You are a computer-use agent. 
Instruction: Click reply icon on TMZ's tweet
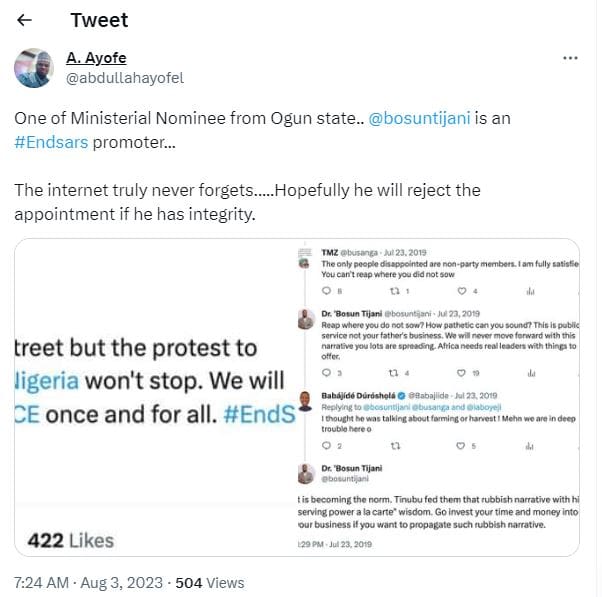coord(326,291)
